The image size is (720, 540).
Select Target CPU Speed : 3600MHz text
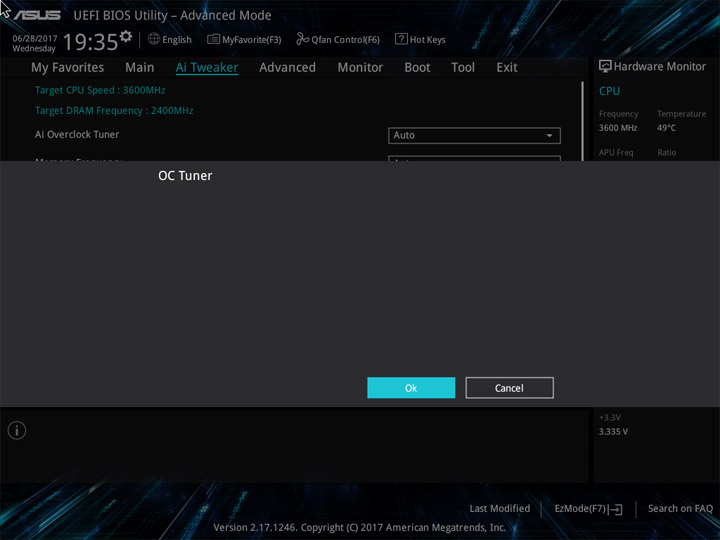click(100, 90)
